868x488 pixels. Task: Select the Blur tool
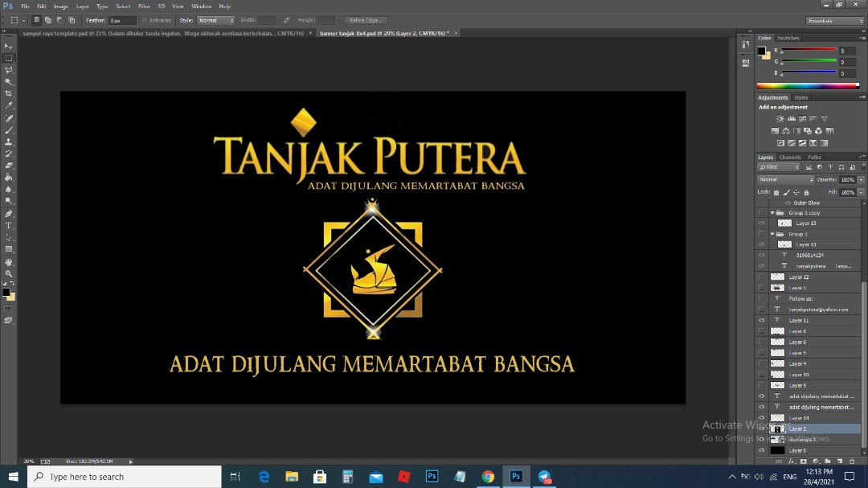[8, 190]
